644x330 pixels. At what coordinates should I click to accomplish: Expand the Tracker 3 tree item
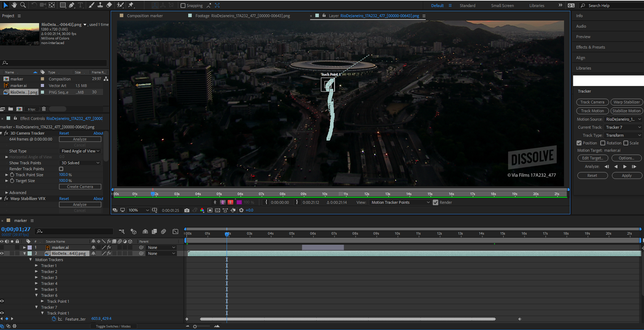click(37, 278)
